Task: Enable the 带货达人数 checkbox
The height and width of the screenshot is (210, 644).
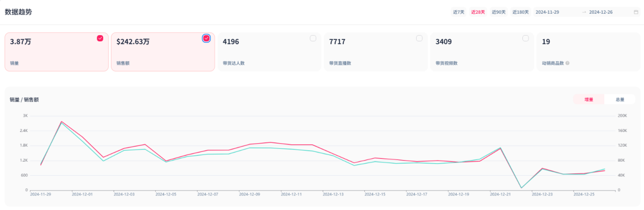Action: [x=313, y=38]
